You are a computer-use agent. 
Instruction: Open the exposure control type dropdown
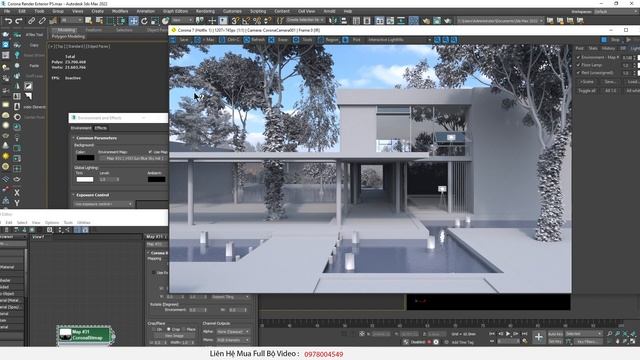tap(104, 204)
